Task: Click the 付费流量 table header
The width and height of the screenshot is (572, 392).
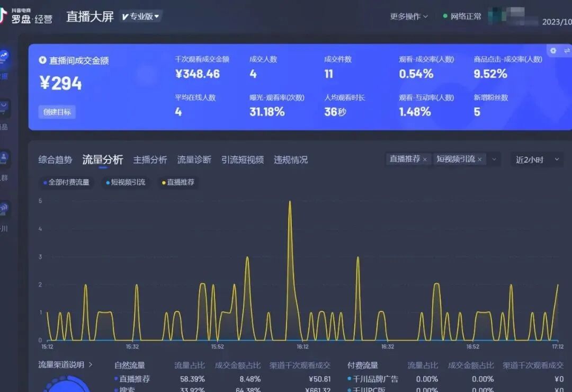Action: tap(363, 365)
